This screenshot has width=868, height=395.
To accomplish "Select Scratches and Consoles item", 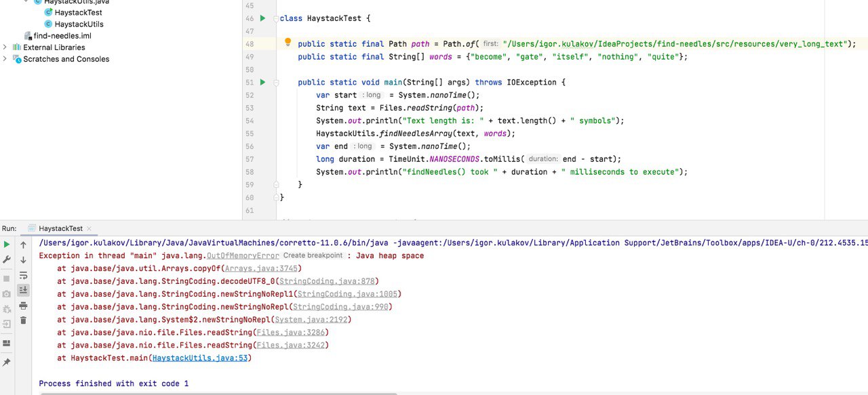I will (61, 59).
